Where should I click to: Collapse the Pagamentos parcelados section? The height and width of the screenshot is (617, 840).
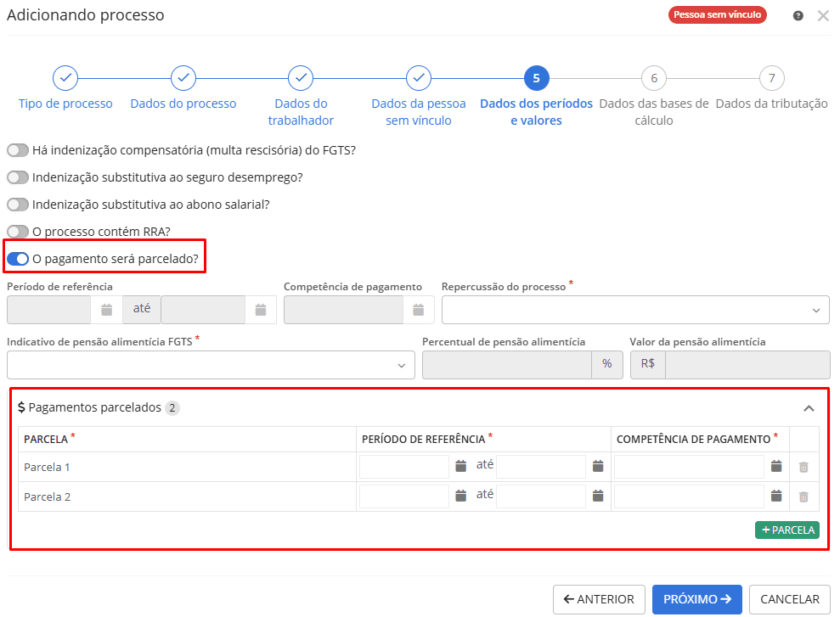tap(808, 407)
